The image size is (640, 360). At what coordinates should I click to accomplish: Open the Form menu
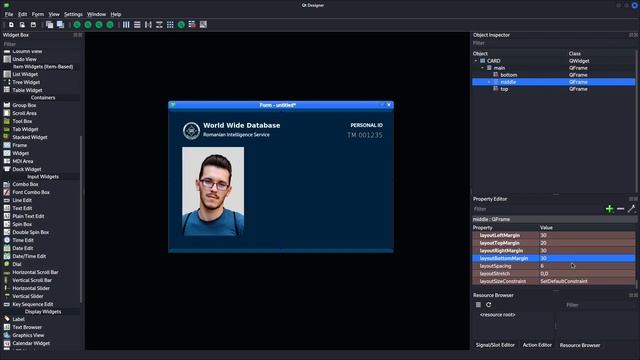coord(38,14)
